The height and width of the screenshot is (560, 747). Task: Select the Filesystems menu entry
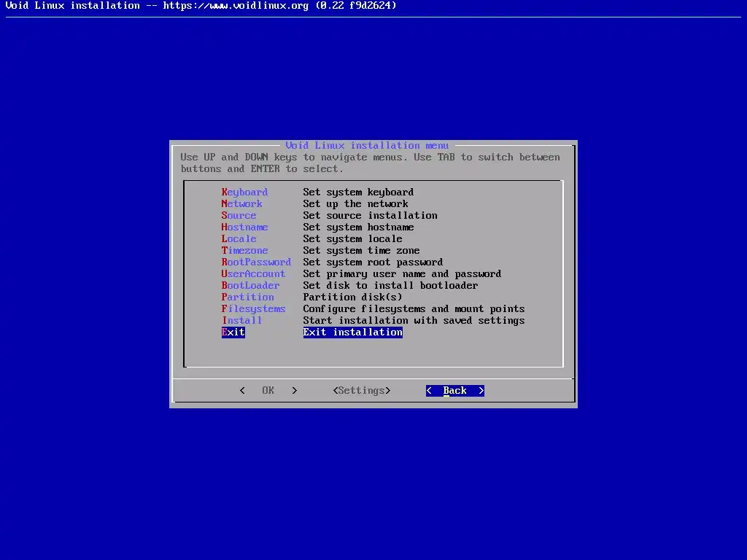[x=253, y=308]
